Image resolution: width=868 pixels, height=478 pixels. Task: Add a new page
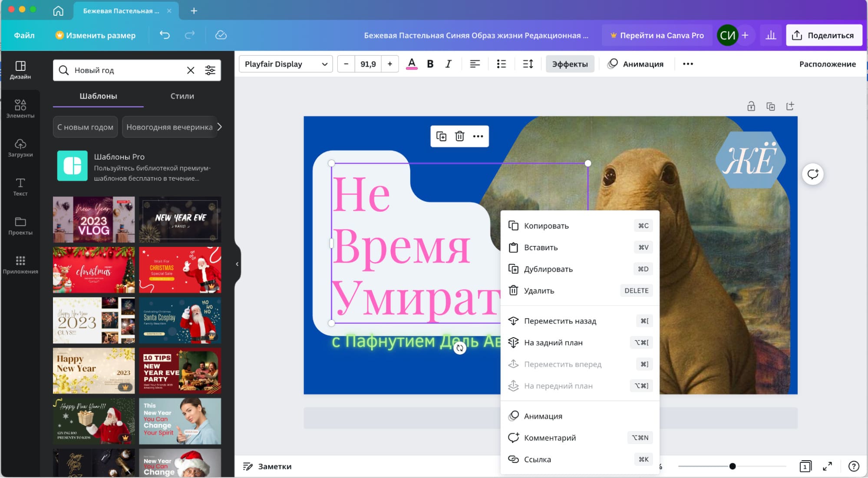[790, 106]
